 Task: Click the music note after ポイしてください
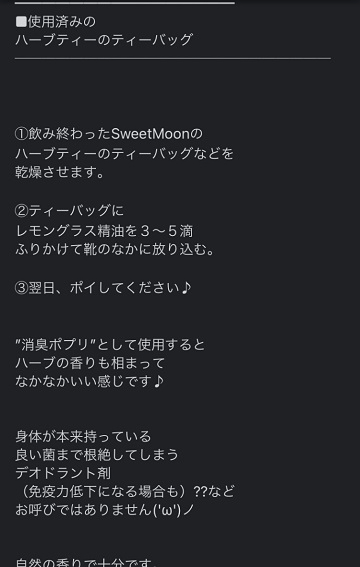pyautogui.click(x=185, y=288)
